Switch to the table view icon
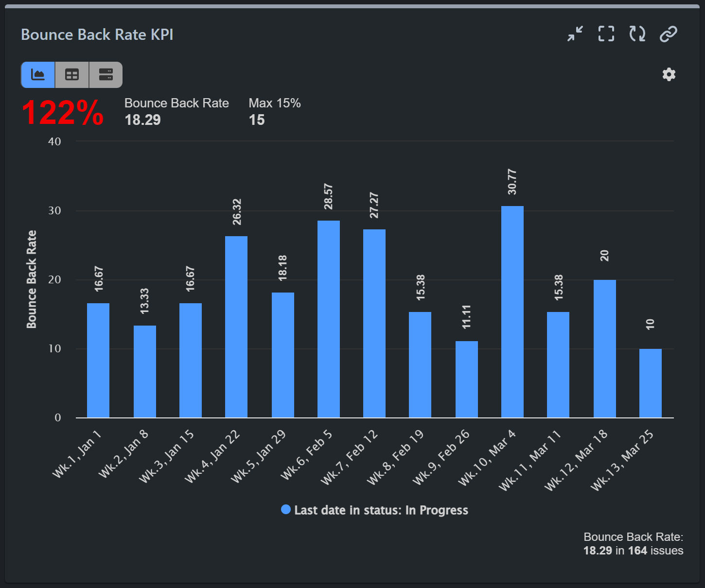Image resolution: width=705 pixels, height=588 pixels. click(x=71, y=74)
